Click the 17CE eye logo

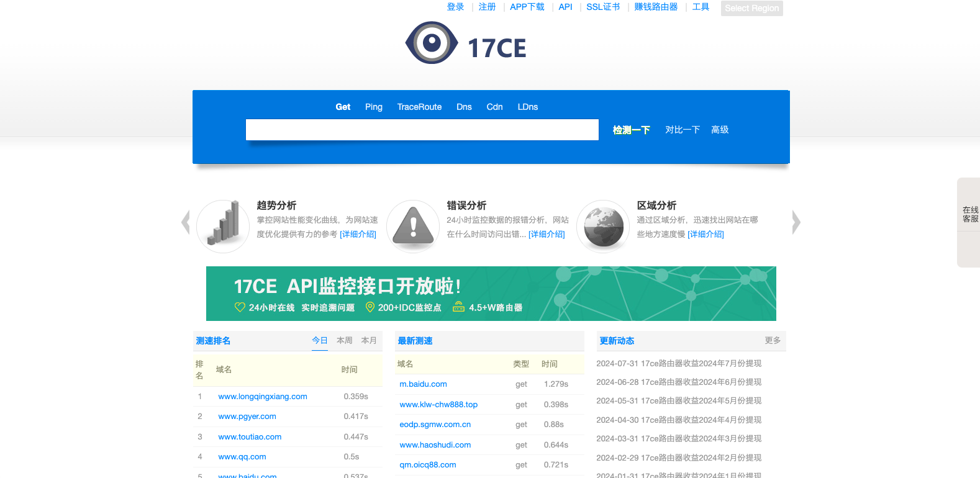tap(432, 43)
